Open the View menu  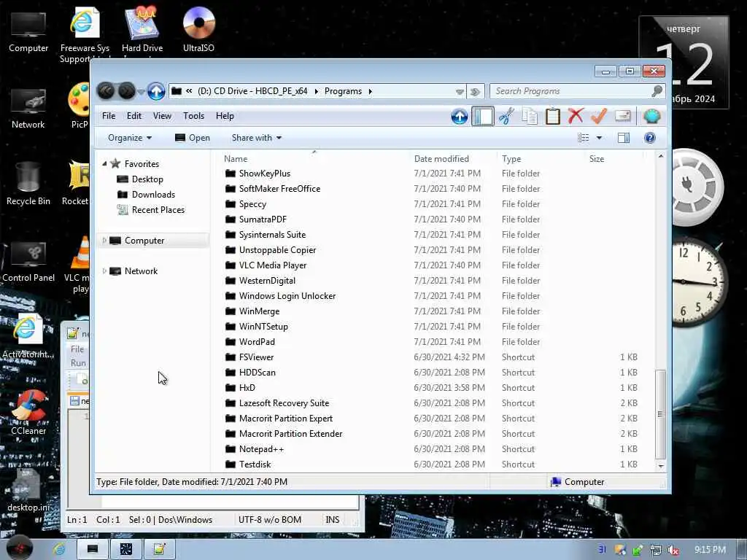click(162, 116)
